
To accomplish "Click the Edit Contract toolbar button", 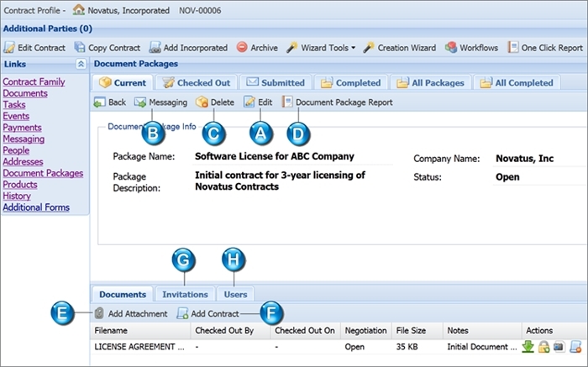I will click(34, 48).
